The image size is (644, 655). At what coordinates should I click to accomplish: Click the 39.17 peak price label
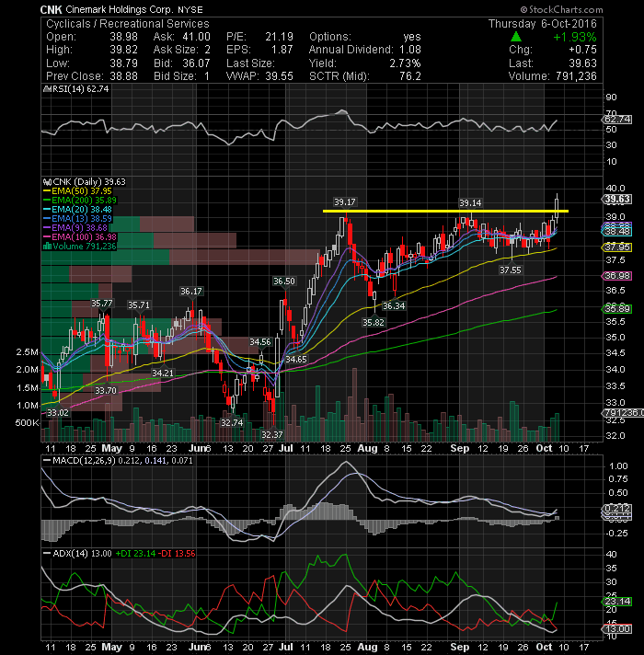pos(345,202)
